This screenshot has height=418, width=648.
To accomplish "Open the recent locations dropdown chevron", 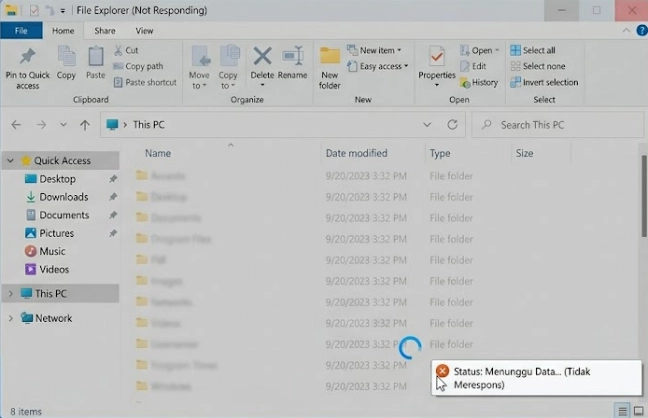I will coord(63,124).
